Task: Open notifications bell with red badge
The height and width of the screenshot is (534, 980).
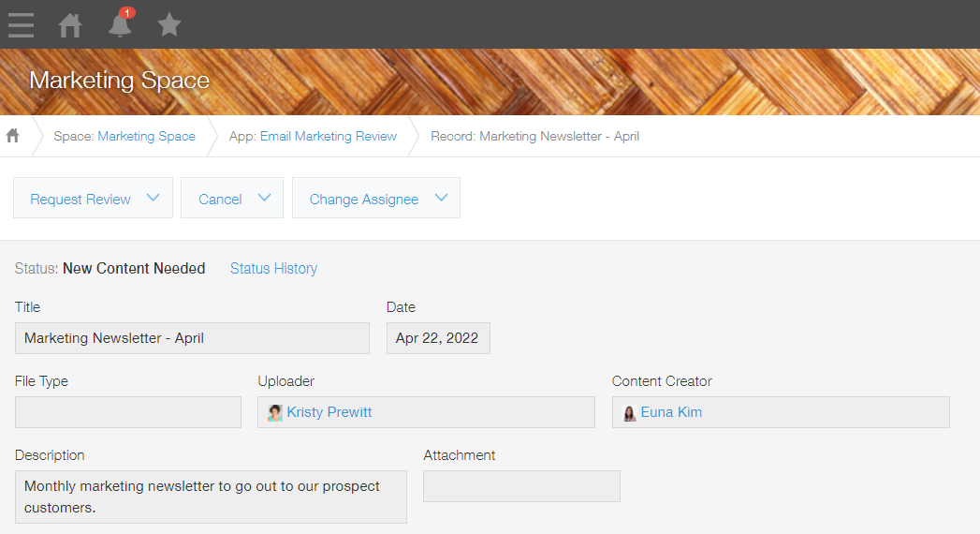Action: [120, 25]
